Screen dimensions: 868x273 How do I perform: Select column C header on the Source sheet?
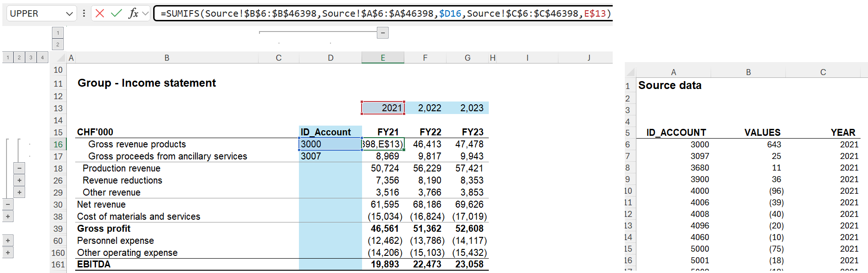823,72
